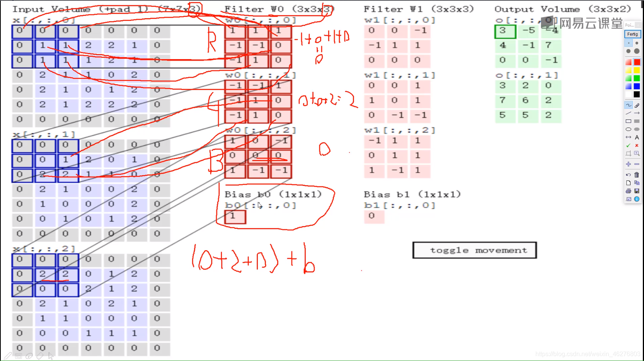Pick the solid blue pen color

pyautogui.click(x=637, y=86)
